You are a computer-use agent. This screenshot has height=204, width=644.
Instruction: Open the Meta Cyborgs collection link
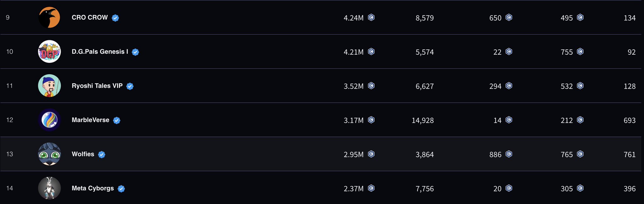pos(93,188)
